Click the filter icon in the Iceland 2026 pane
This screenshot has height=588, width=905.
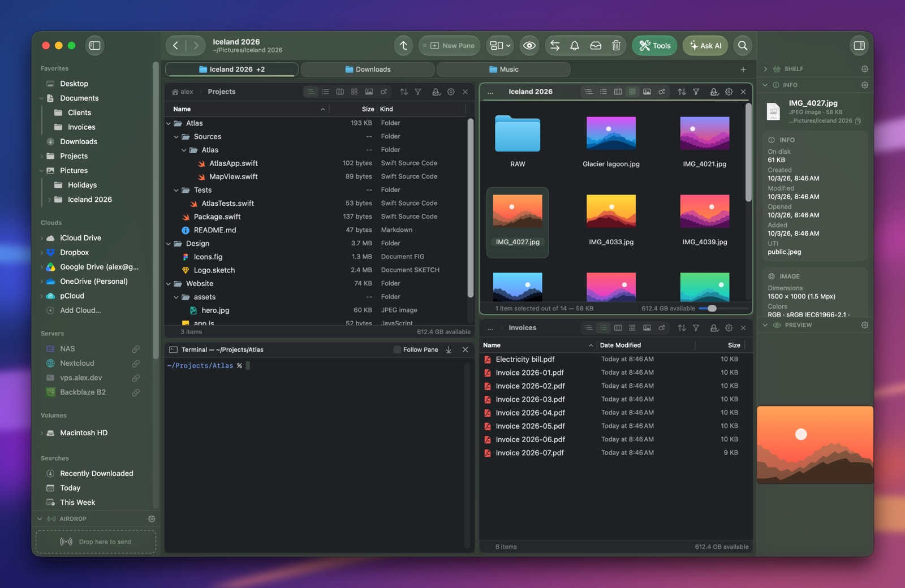pos(696,92)
